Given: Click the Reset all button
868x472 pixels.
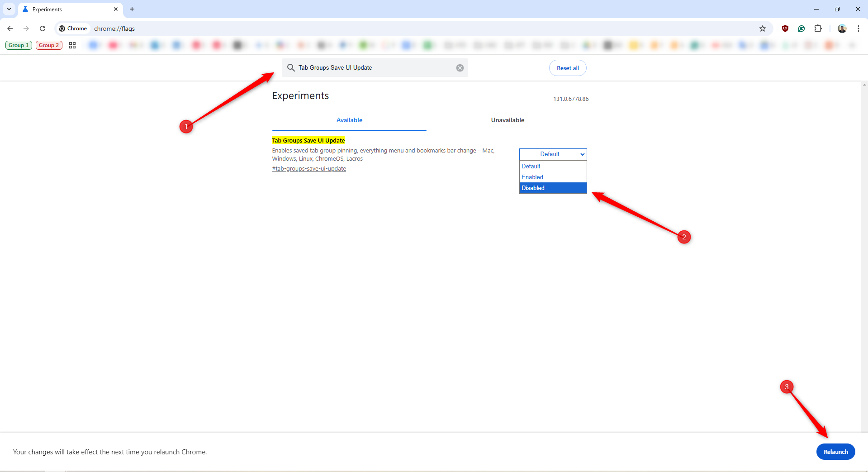Looking at the screenshot, I should pos(567,67).
